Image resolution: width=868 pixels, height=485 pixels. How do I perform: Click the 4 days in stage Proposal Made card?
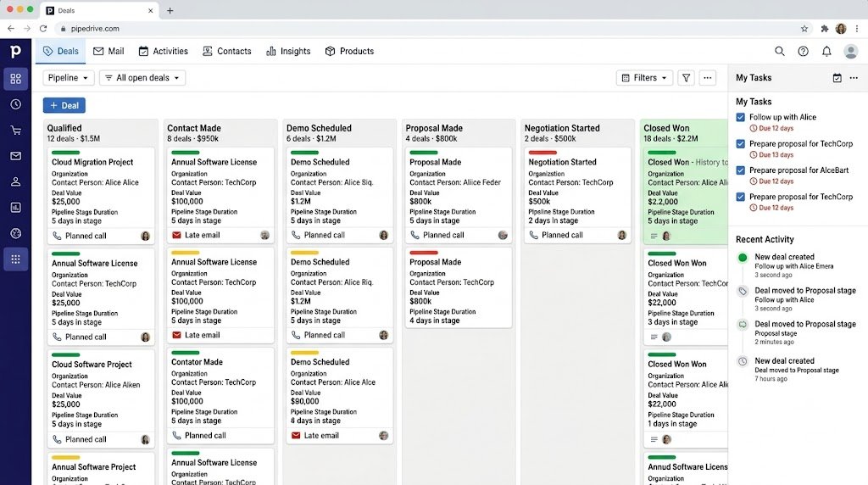point(459,288)
